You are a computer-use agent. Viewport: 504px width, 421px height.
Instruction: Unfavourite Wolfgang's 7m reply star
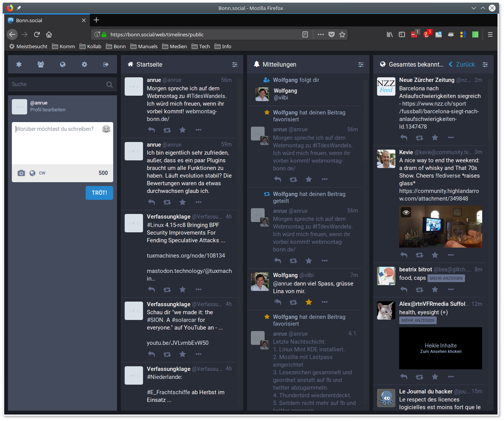coord(309,302)
